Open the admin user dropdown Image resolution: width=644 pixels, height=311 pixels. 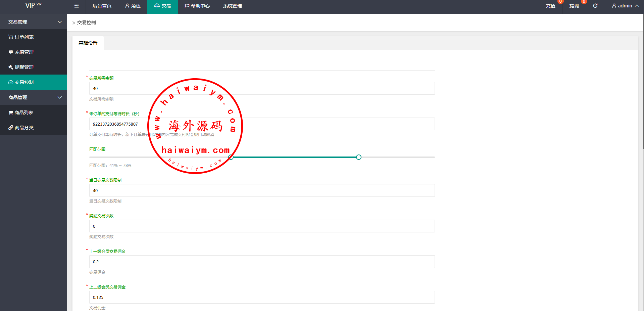[625, 6]
